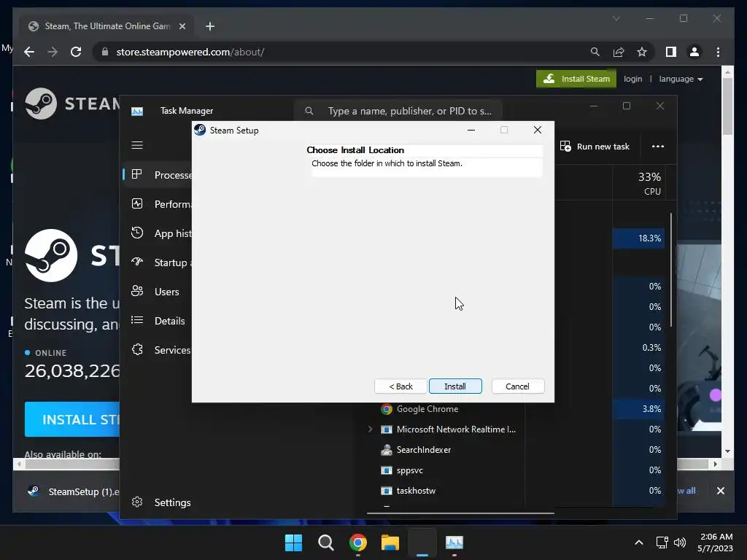Open network tray icon

[662, 542]
